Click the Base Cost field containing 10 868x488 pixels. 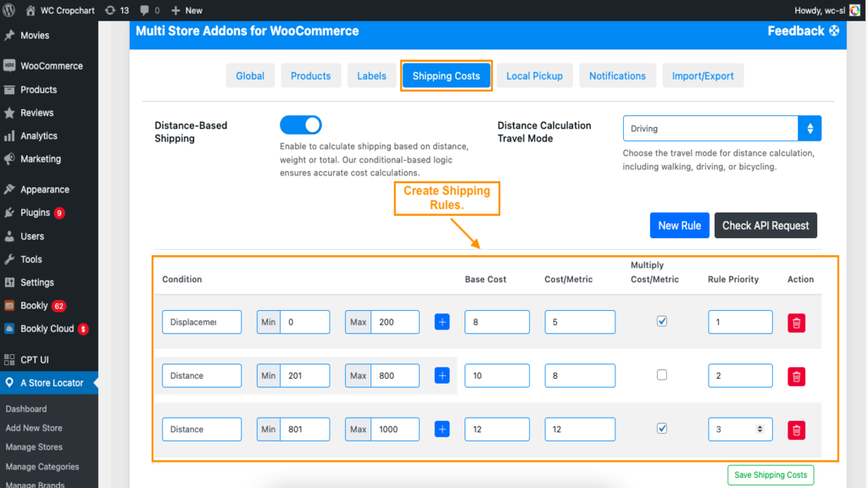(x=497, y=375)
